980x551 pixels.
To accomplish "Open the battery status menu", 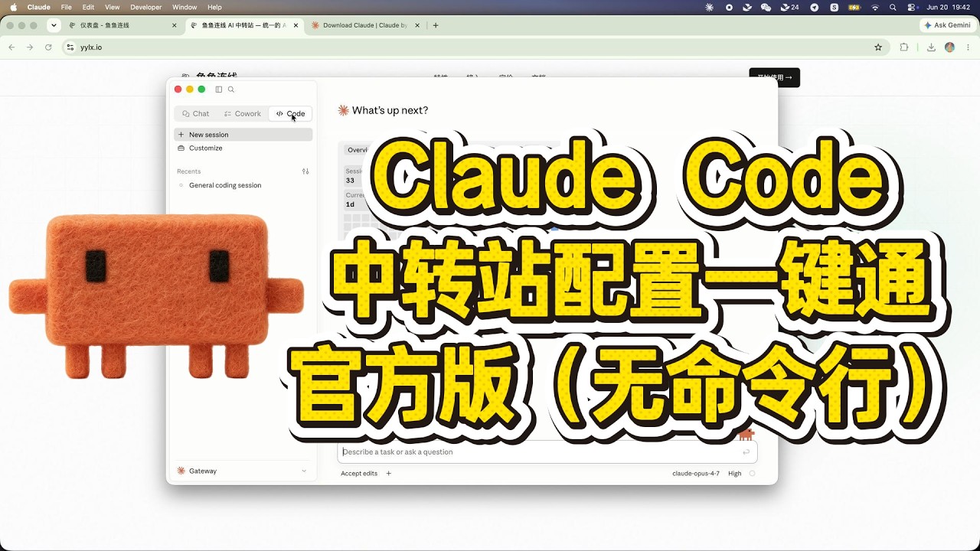I will point(854,7).
